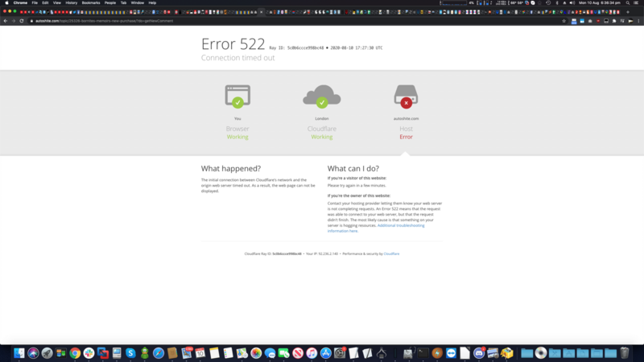This screenshot has height=362, width=644.
Task: Click the Cloudflare cloud status icon for London
Action: pos(321,97)
